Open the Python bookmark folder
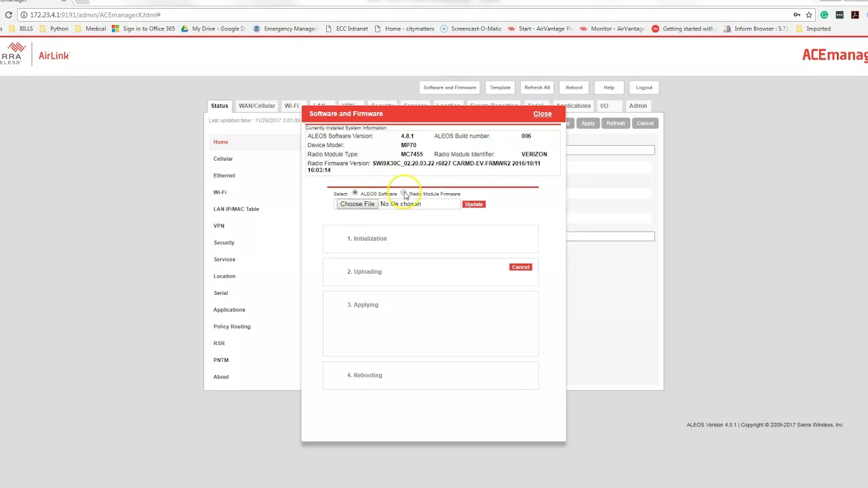The width and height of the screenshot is (868, 488). tap(54, 29)
